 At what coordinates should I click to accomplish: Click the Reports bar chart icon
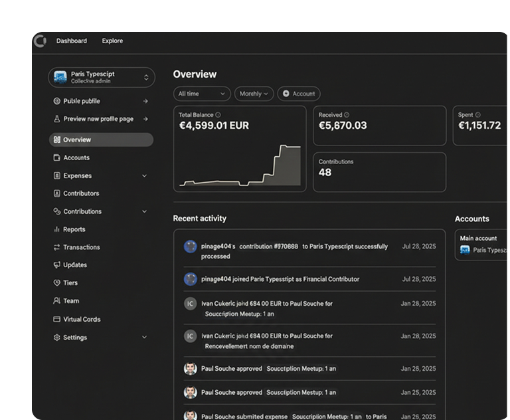tap(57, 229)
